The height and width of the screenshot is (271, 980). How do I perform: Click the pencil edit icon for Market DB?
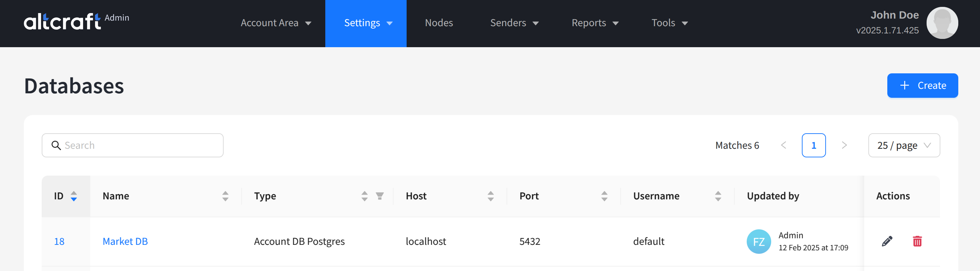pos(887,241)
